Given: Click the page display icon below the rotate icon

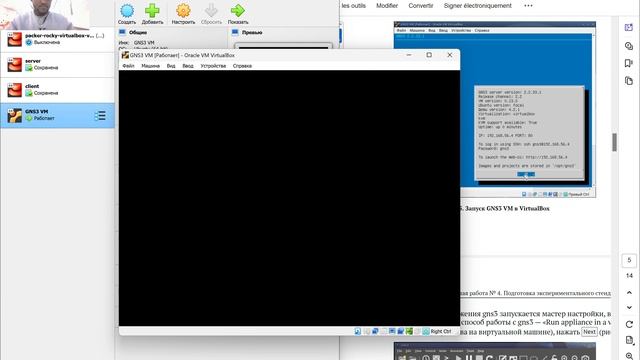Looking at the screenshot, I should [629, 340].
